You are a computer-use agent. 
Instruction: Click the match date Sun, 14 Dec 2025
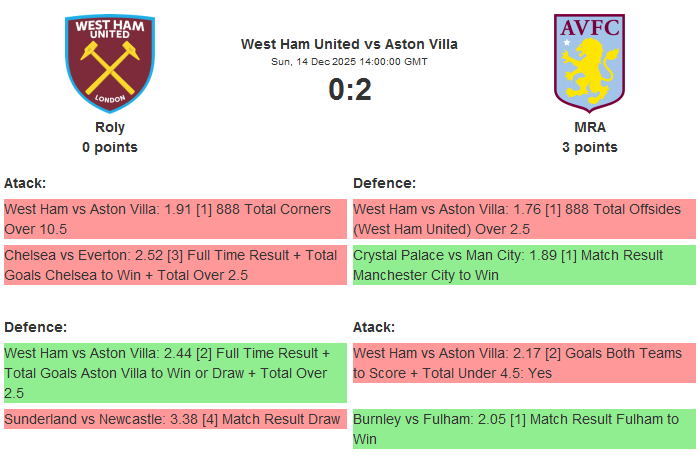pos(349,62)
